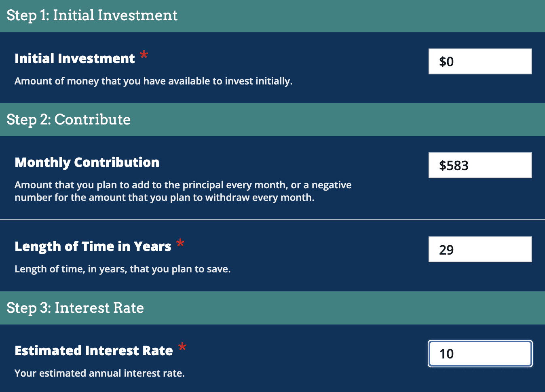Image resolution: width=545 pixels, height=392 pixels.
Task: Click the highlighted border of the interest rate field
Action: 480,342
